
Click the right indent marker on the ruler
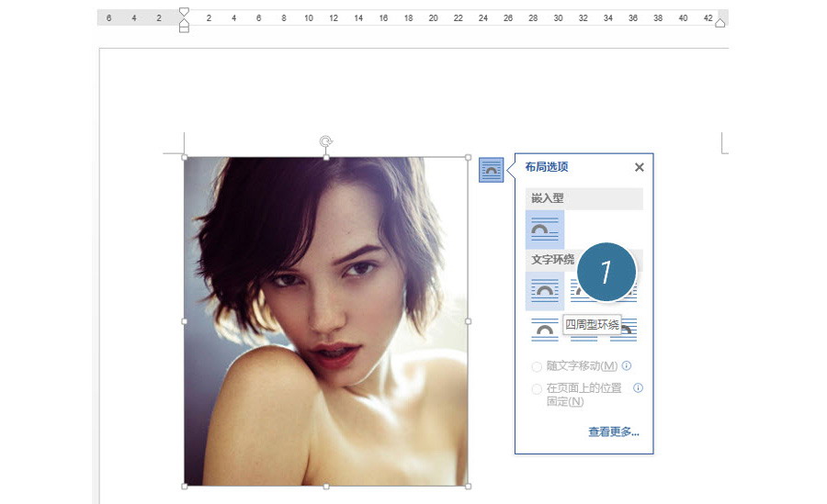click(719, 23)
